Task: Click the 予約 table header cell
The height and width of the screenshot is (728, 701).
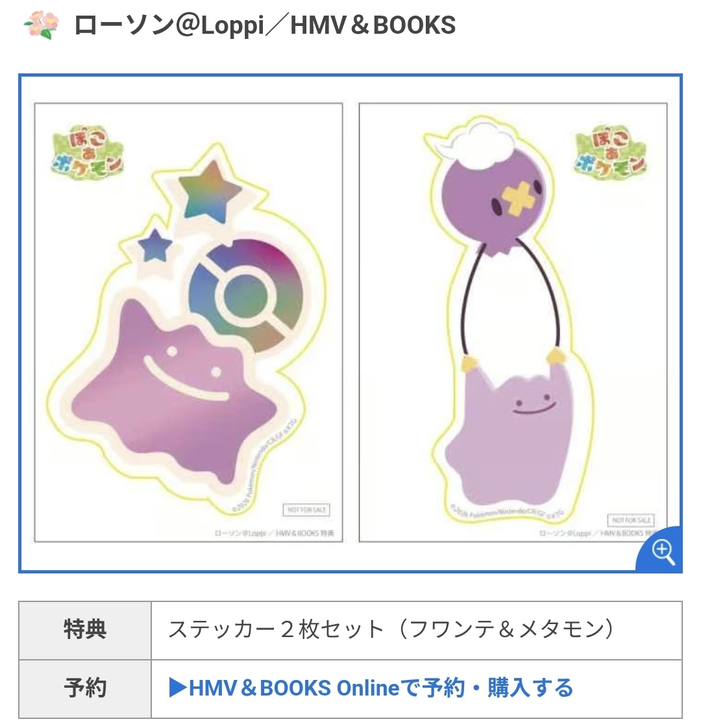Action: (x=85, y=688)
